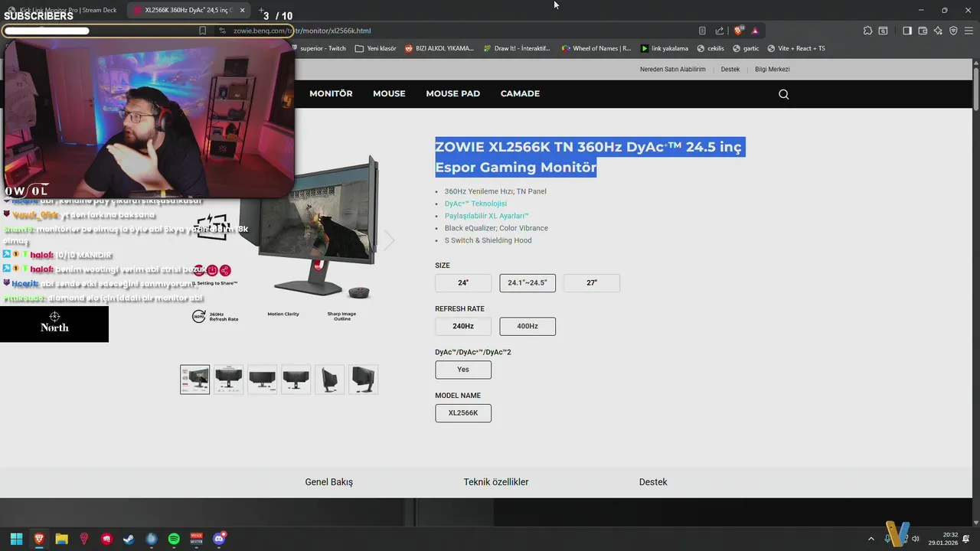Open Steam from the taskbar

click(129, 539)
